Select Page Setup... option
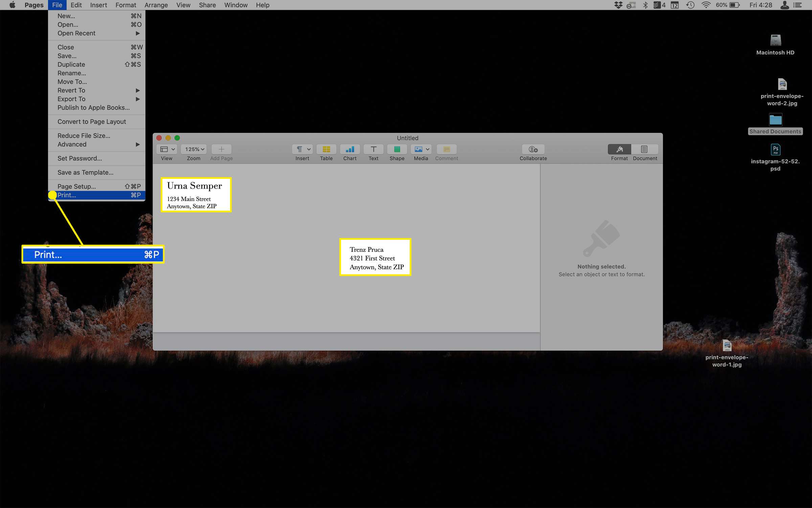Image resolution: width=812 pixels, height=508 pixels. [x=76, y=186]
